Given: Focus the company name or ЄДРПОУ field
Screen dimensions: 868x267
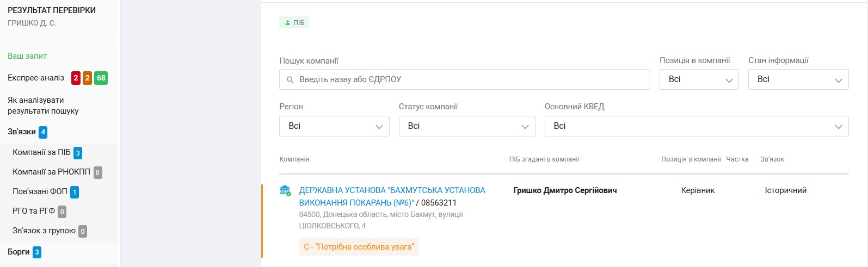Looking at the screenshot, I should click(x=465, y=79).
